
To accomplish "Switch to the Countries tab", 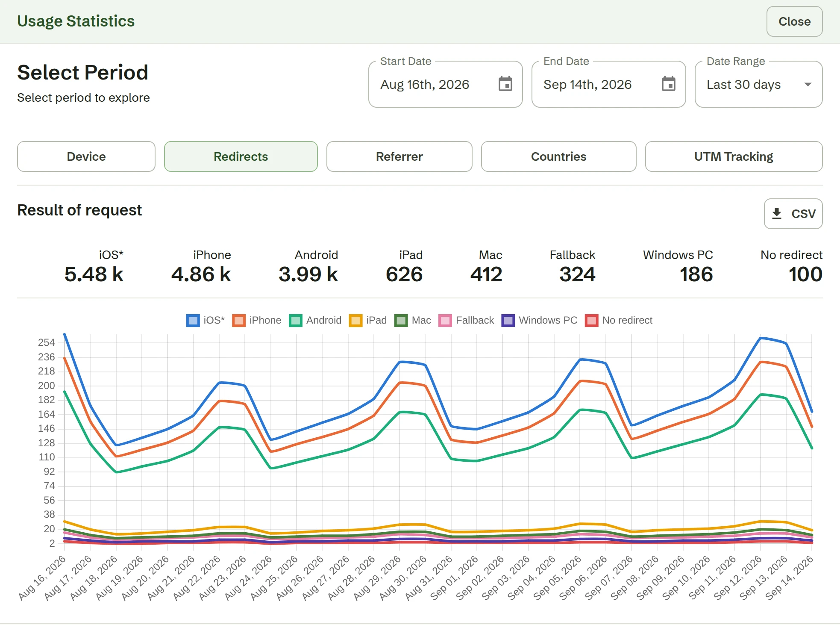I will coord(559,156).
